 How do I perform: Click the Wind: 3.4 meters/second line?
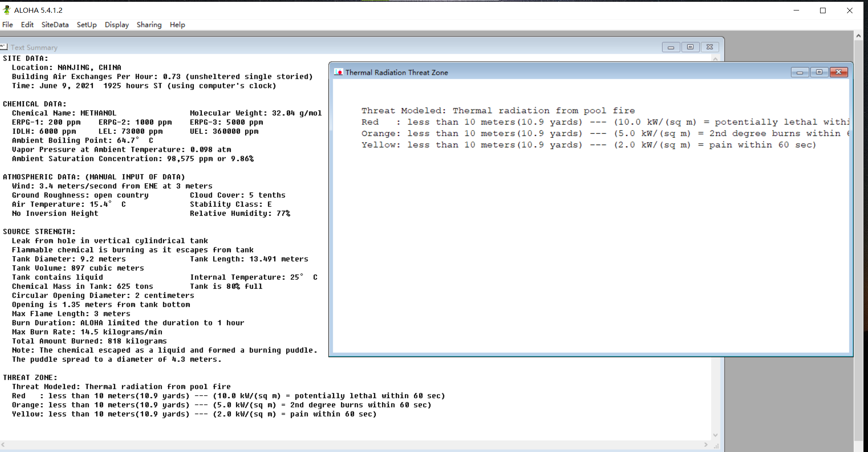pyautogui.click(x=112, y=186)
